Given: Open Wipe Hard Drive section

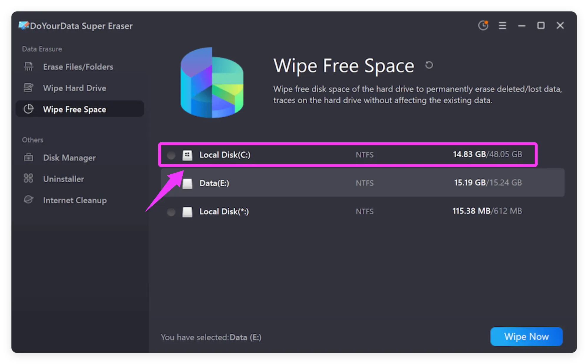Looking at the screenshot, I should 80,88.
